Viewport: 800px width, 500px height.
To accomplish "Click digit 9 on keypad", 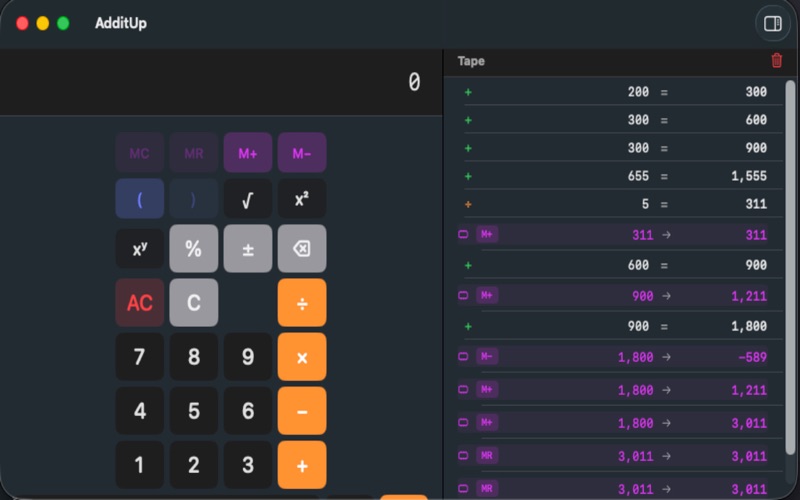I will click(247, 357).
